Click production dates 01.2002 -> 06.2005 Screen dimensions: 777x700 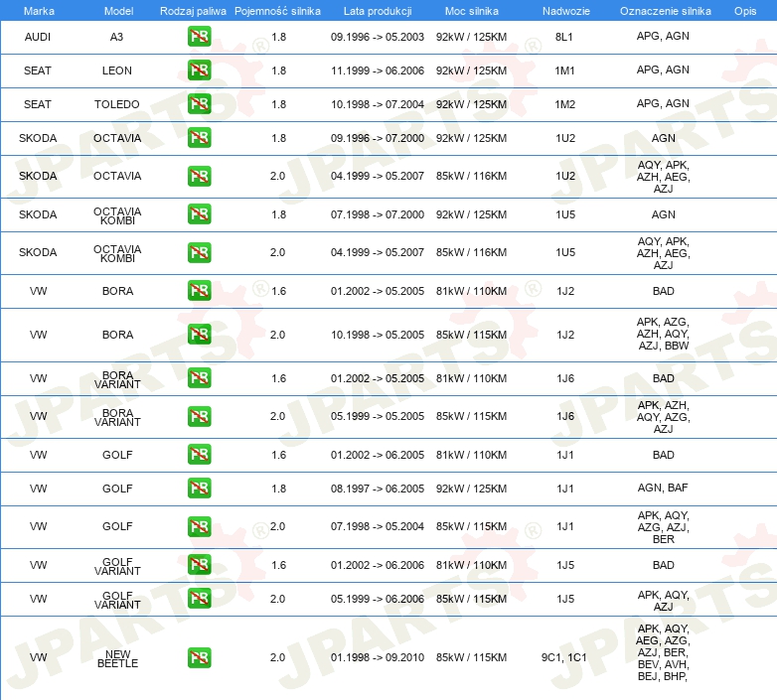tap(378, 455)
